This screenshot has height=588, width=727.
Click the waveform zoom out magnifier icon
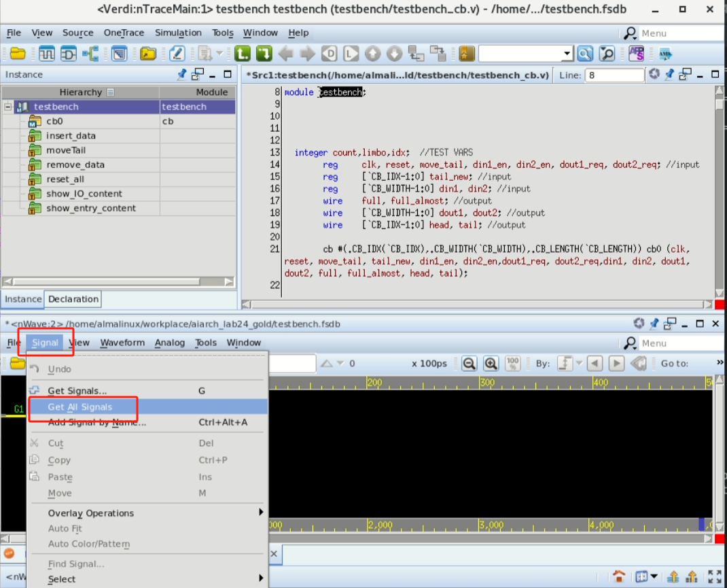coord(469,364)
